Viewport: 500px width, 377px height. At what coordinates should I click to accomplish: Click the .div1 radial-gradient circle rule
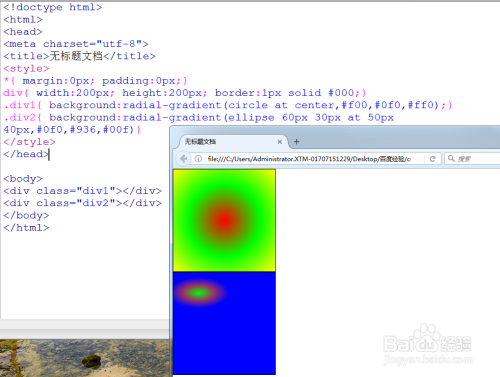(228, 105)
